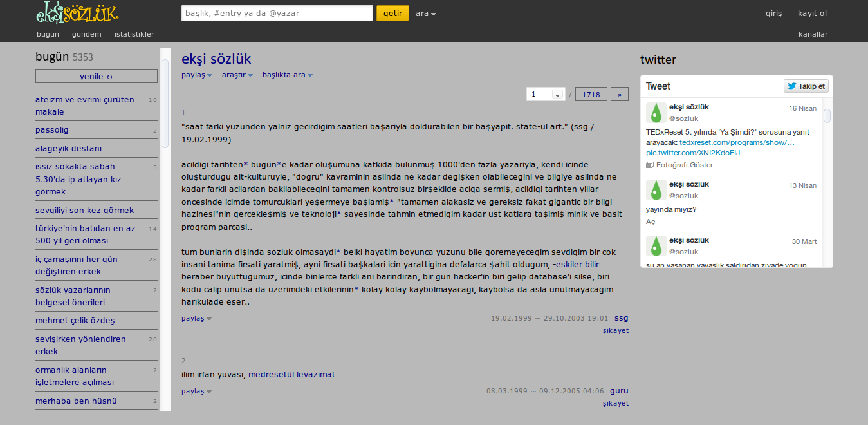Click the kayıt ol signup link
This screenshot has width=868, height=425.
(813, 14)
